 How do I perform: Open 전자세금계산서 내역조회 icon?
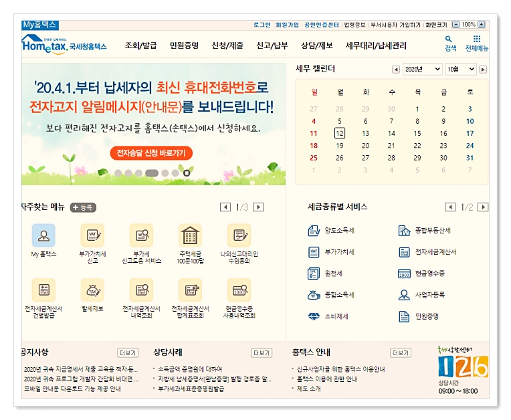tap(141, 290)
